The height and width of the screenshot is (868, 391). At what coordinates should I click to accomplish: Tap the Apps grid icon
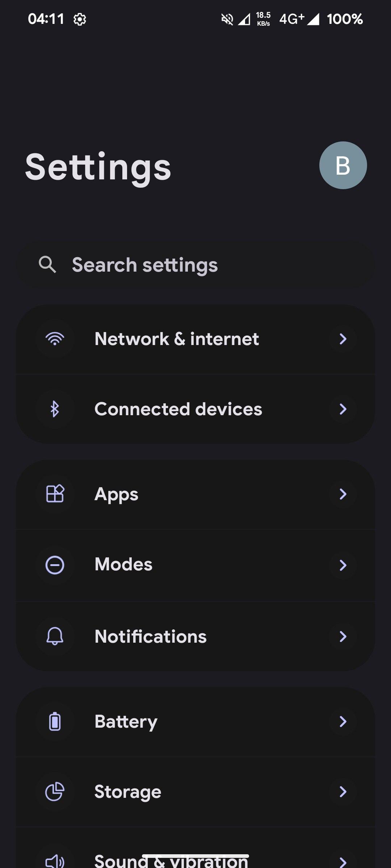click(x=55, y=494)
